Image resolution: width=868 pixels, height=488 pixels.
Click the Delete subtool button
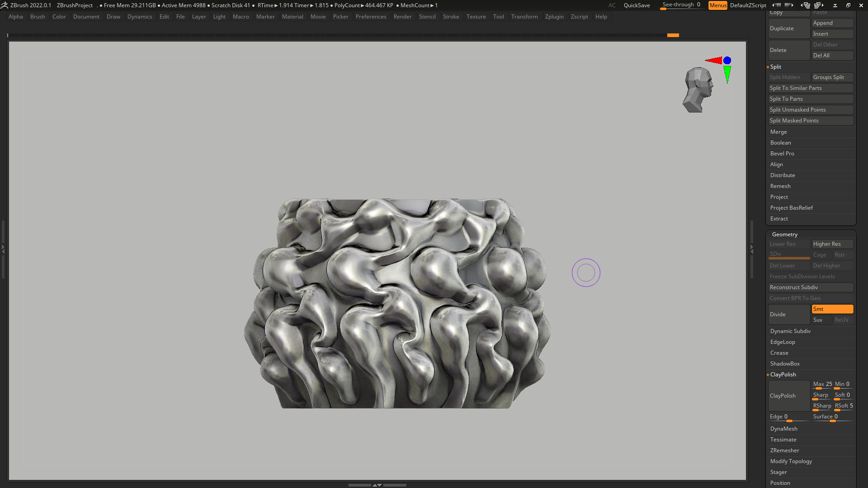(x=789, y=50)
